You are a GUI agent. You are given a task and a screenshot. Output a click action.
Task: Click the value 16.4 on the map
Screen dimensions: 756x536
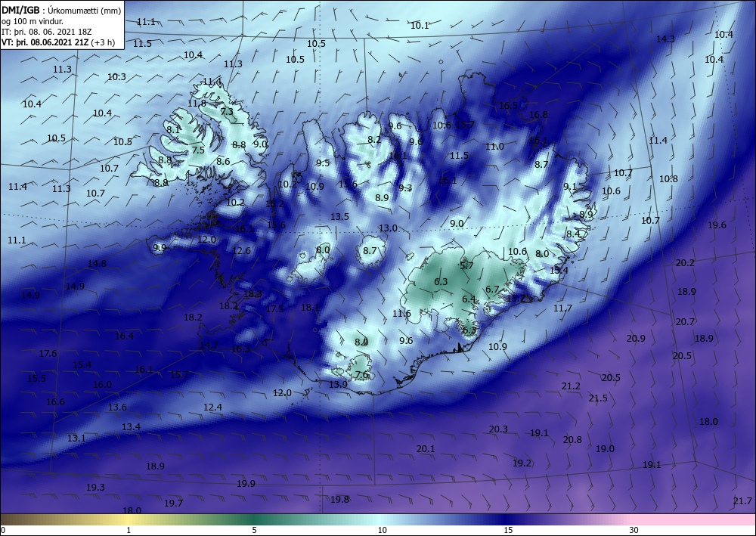[x=124, y=336]
